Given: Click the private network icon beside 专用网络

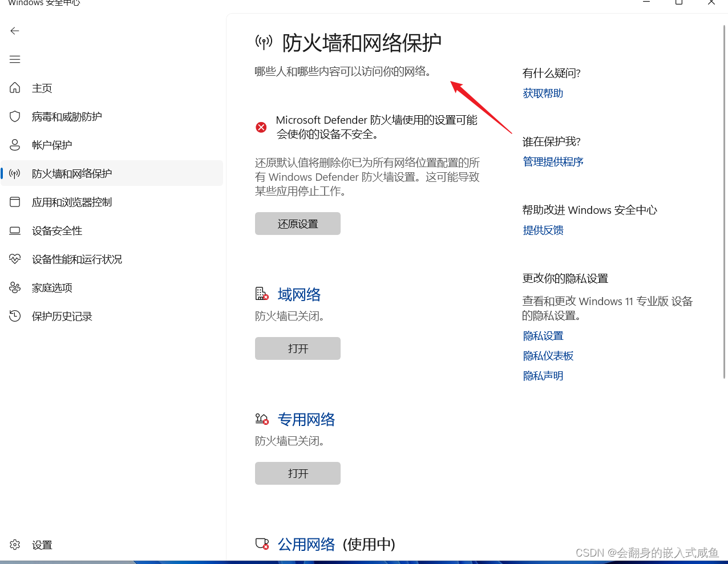Looking at the screenshot, I should (x=262, y=419).
